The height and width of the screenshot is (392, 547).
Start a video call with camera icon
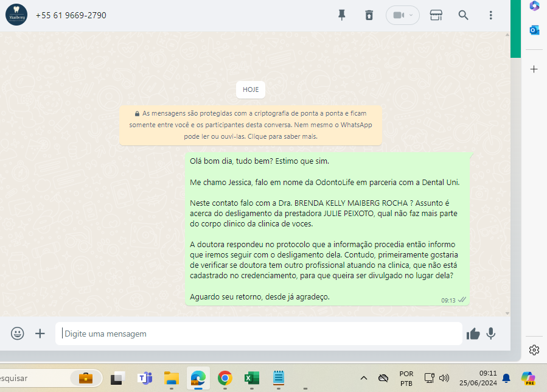[x=399, y=15]
